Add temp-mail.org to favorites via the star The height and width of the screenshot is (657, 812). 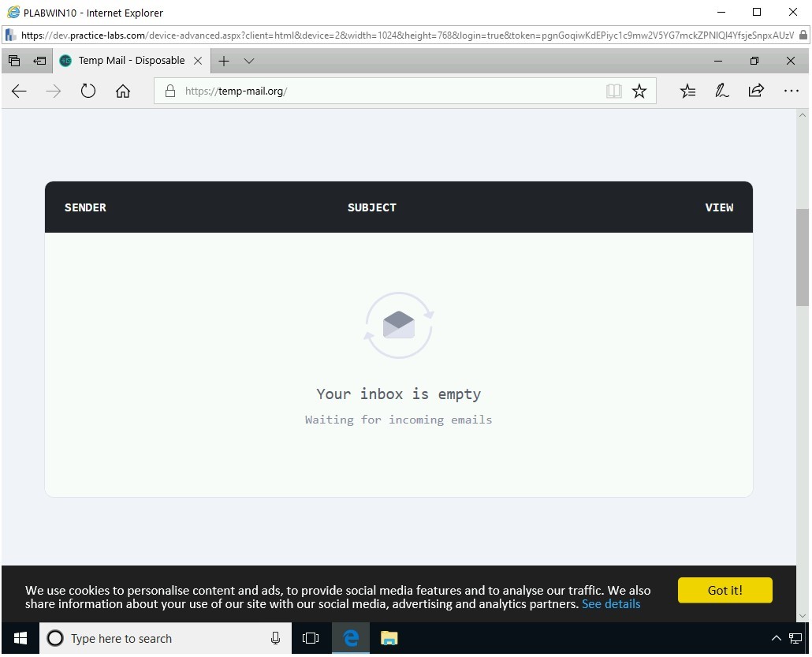(639, 91)
